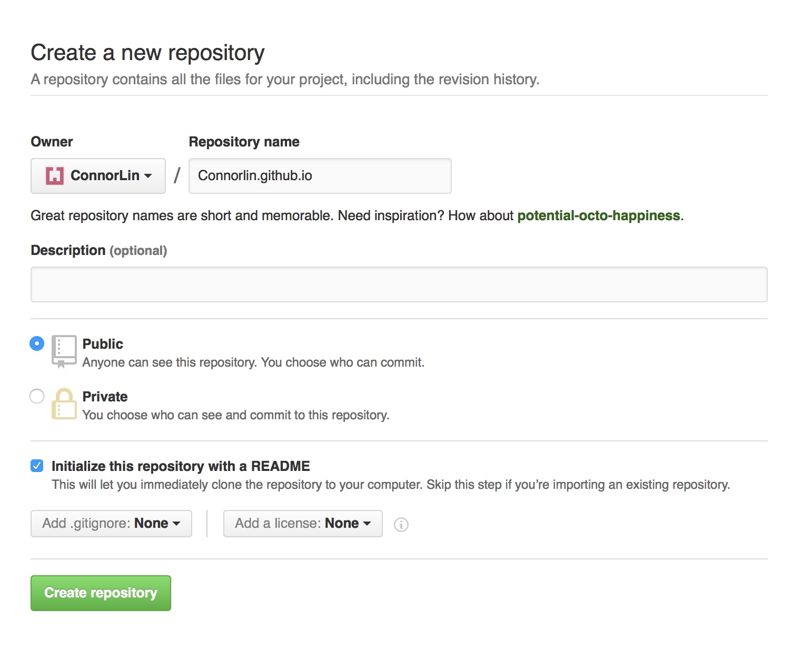Click the Public repository book icon
Image resolution: width=812 pixels, height=649 pixels.
64,351
